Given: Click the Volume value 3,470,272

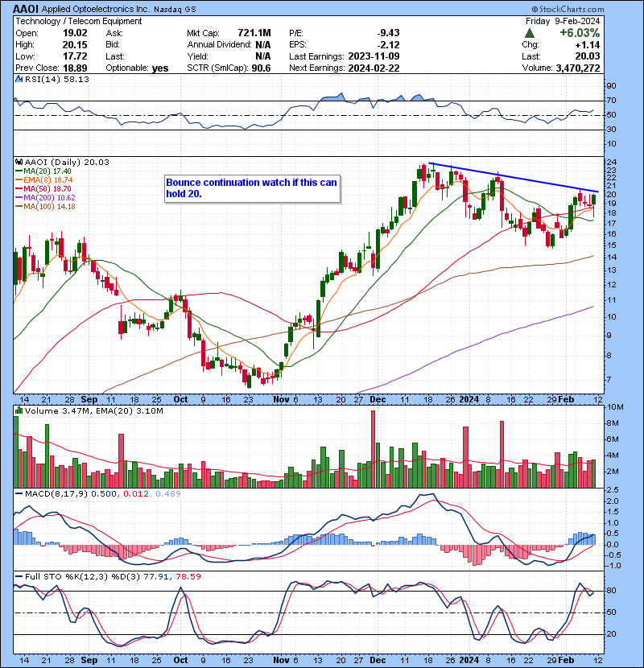Looking at the screenshot, I should click(577, 68).
